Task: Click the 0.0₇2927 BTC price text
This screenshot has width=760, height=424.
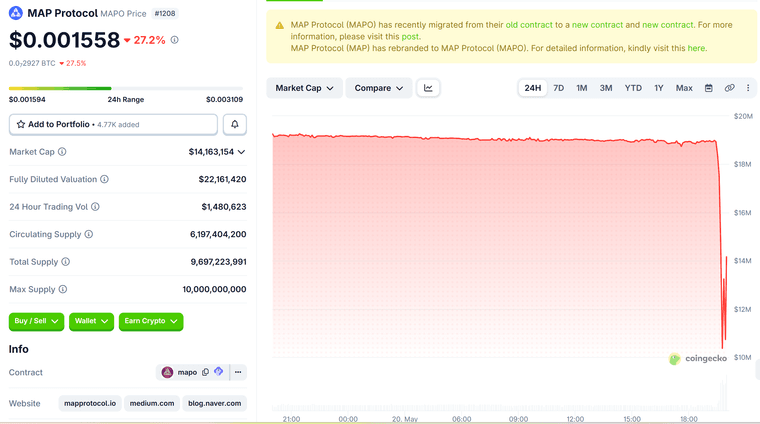Action: (x=32, y=63)
